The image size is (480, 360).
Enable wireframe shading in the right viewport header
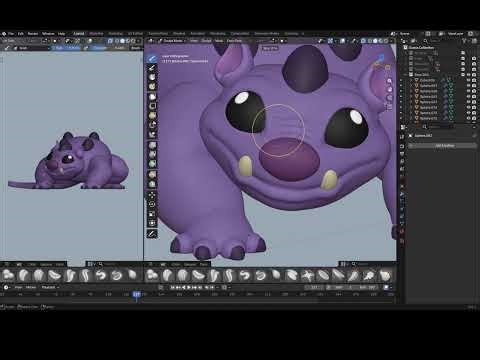coord(369,41)
